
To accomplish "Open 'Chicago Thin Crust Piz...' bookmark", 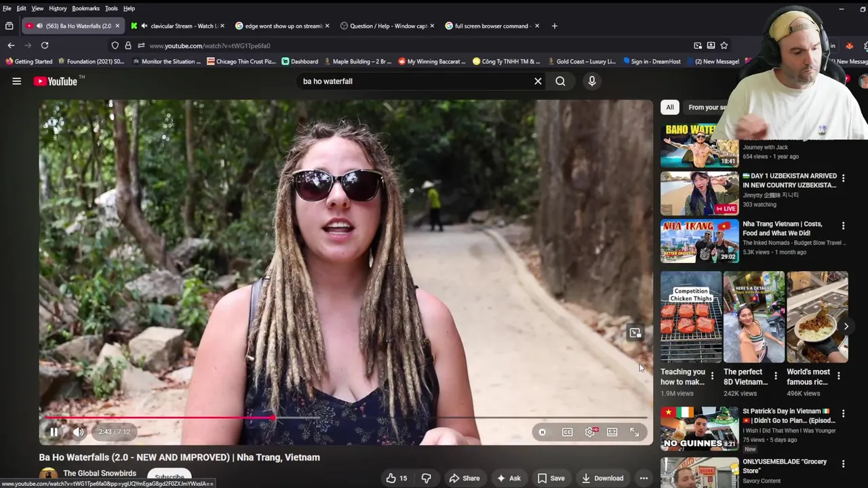I will (x=241, y=61).
